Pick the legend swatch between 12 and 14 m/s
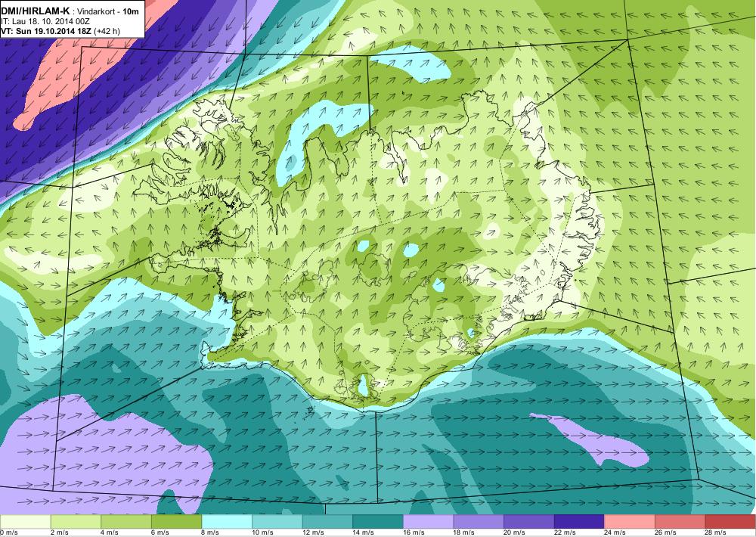 (x=327, y=522)
